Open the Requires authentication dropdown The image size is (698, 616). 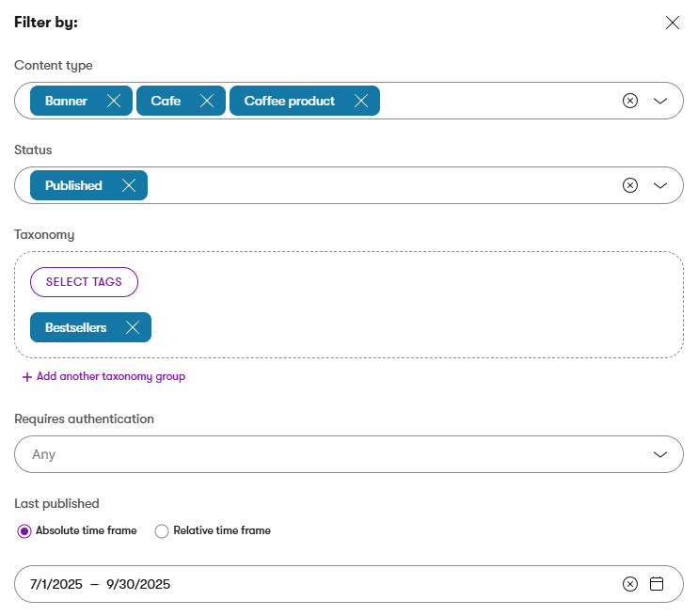[x=348, y=454]
